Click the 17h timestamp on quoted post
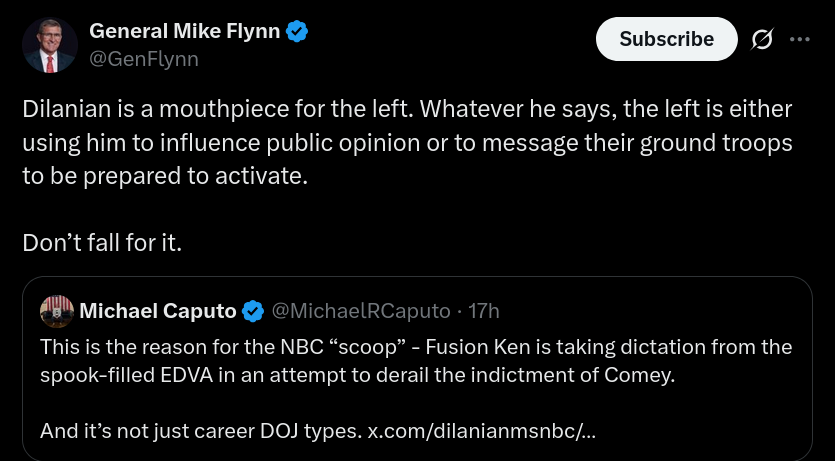 point(484,311)
